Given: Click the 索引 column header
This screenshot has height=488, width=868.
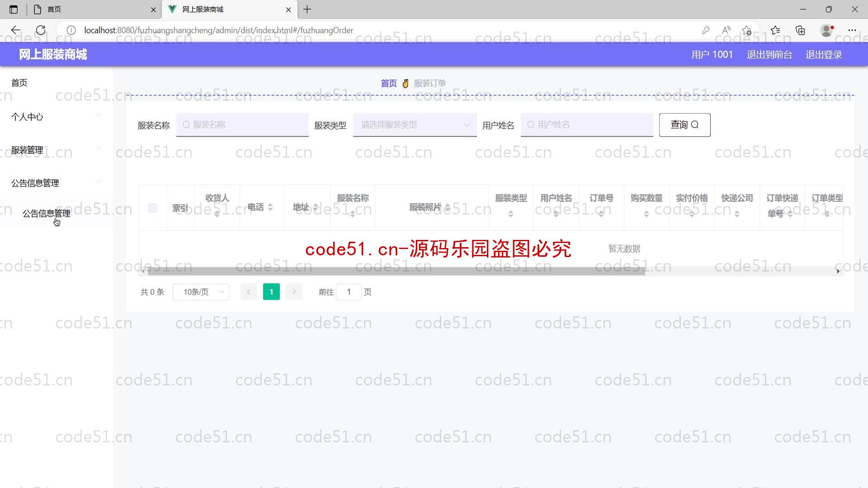Looking at the screenshot, I should pyautogui.click(x=180, y=208).
